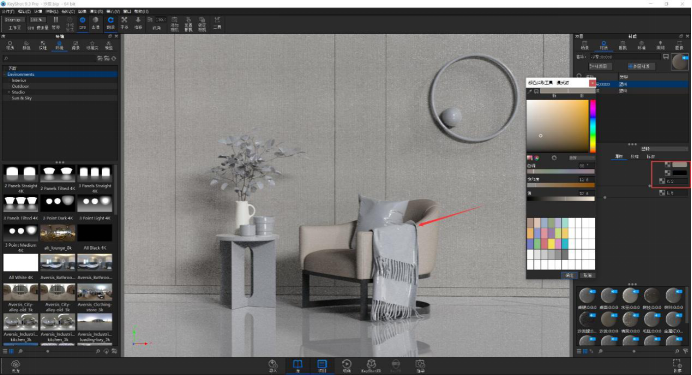Click the reset color icon in color picker
Viewport: 692px width, 375px height.
click(554, 158)
